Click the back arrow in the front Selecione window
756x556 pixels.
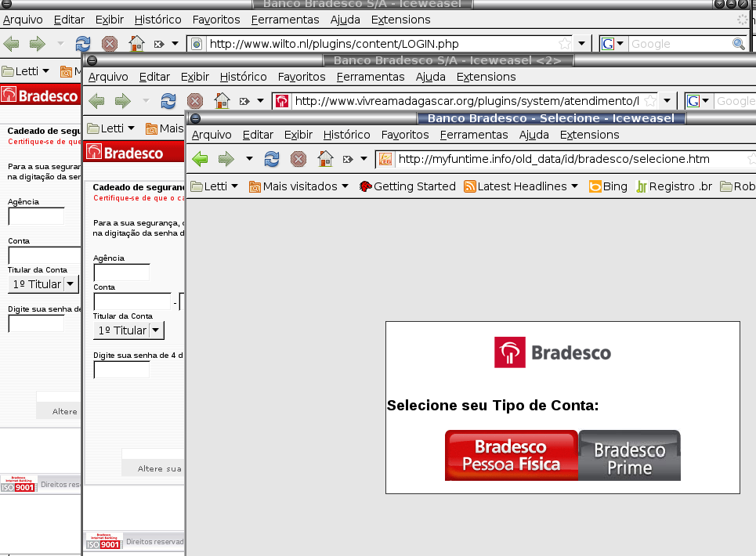click(200, 158)
